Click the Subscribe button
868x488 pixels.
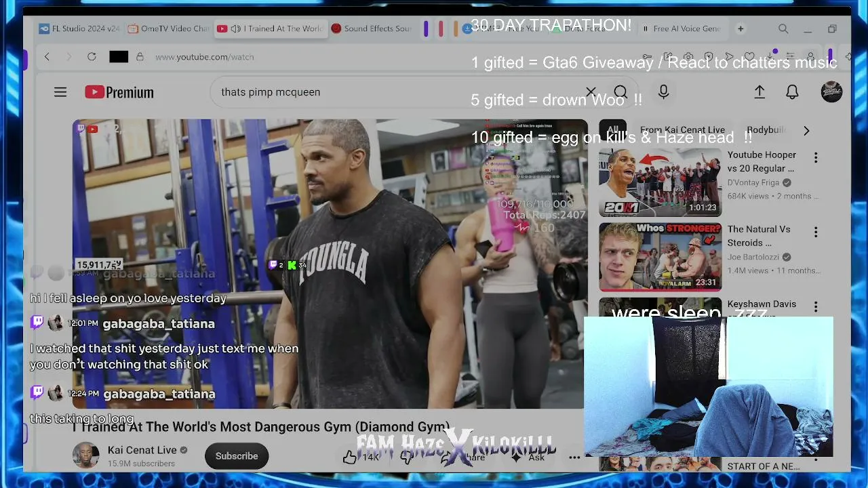[x=237, y=456]
